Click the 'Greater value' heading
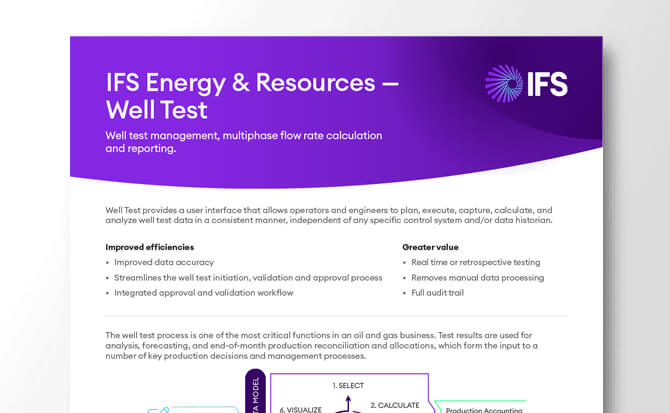This screenshot has width=670, height=413. tap(430, 247)
